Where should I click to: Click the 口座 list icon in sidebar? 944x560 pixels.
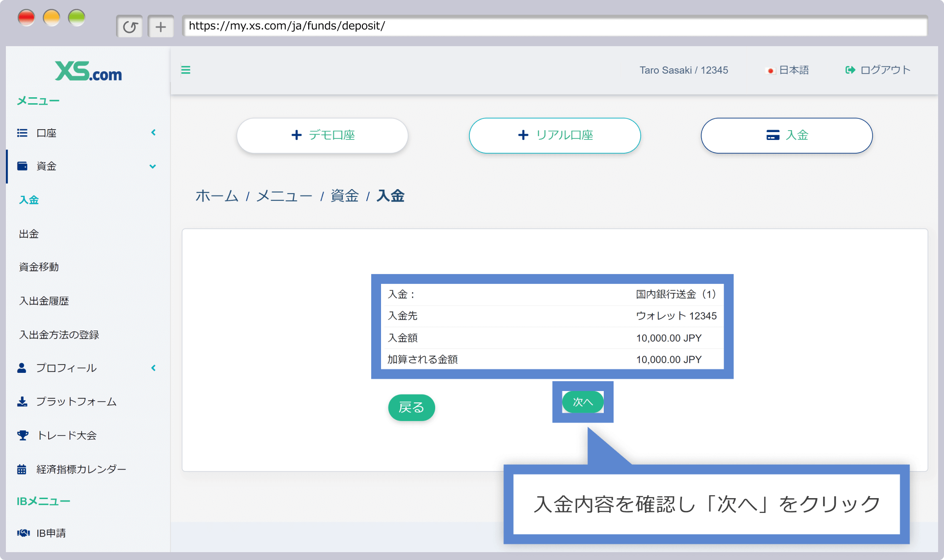(x=22, y=133)
